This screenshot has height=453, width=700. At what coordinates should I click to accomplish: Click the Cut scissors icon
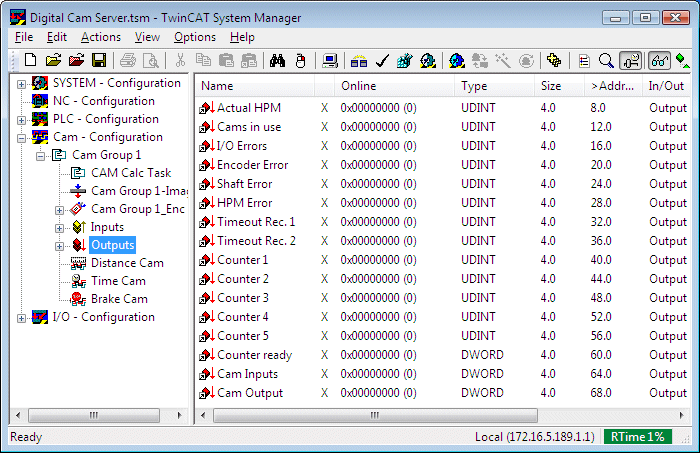pyautogui.click(x=180, y=60)
